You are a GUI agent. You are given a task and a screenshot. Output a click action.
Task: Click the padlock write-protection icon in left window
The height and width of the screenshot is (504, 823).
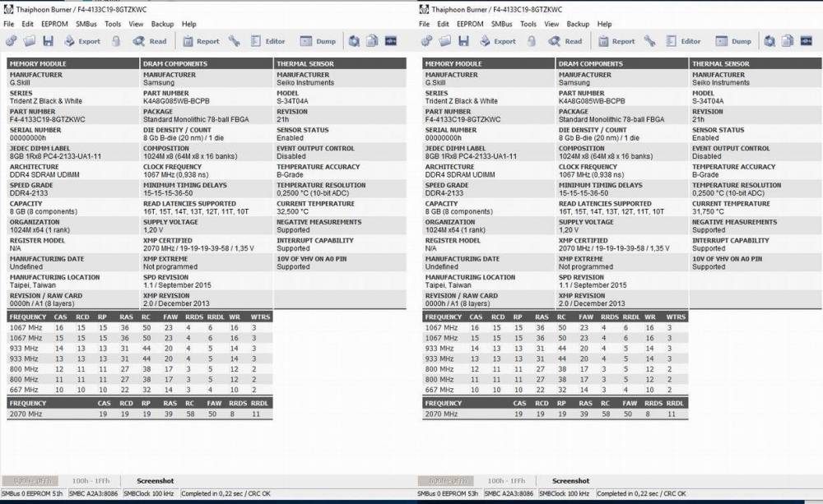tap(116, 41)
